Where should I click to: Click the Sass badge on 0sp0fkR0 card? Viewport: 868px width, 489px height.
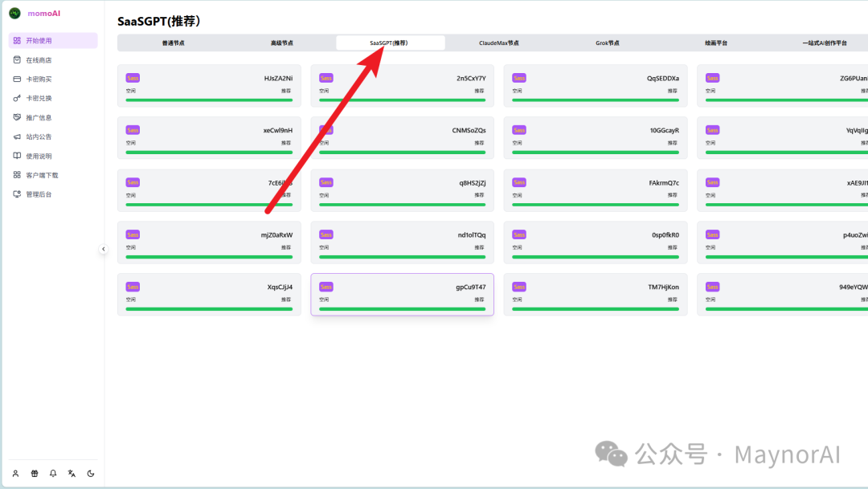tap(519, 234)
